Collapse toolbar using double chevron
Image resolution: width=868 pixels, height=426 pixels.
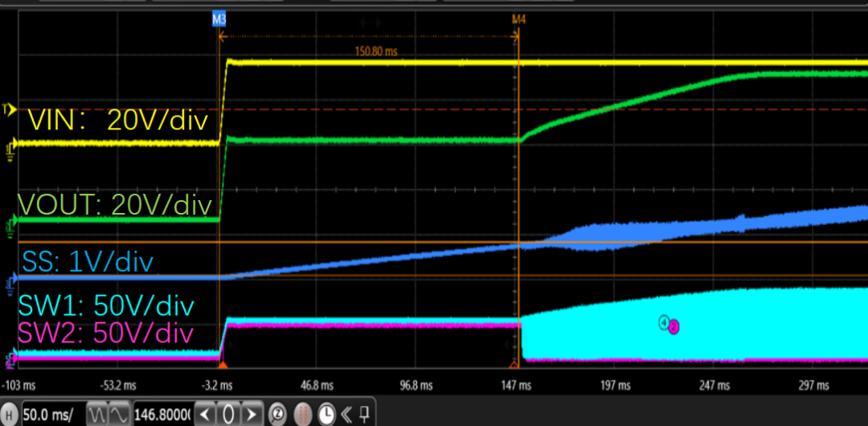coord(347,415)
